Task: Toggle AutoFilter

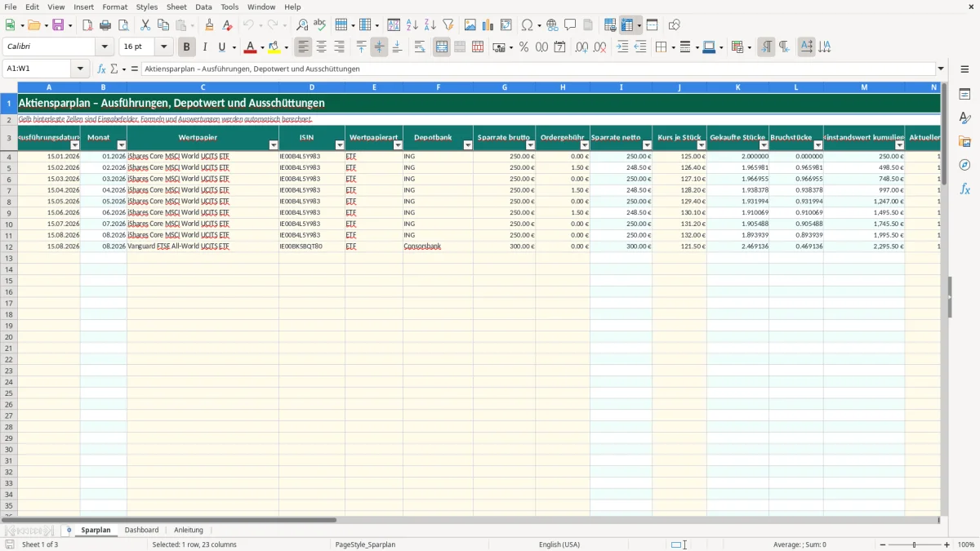Action: pos(448,25)
